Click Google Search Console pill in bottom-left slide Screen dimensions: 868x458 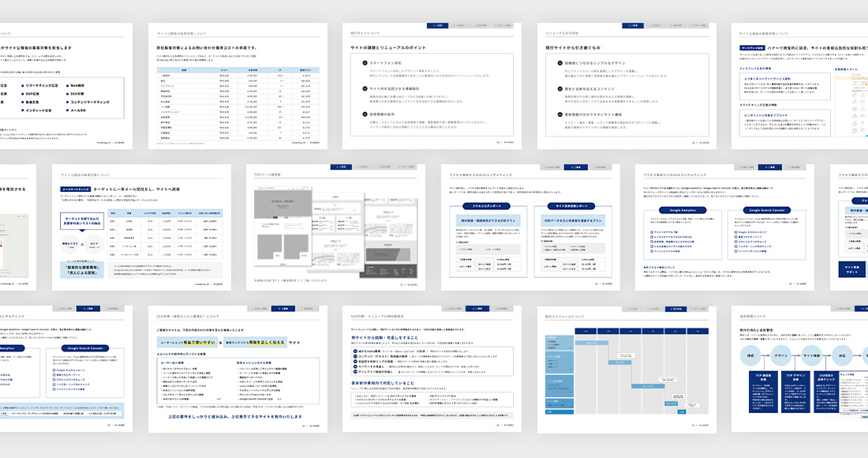point(85,348)
